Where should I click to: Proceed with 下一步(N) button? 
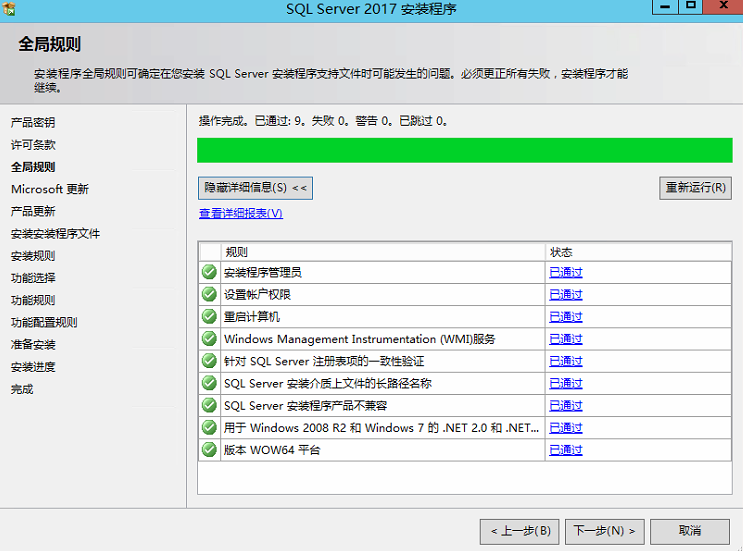pyautogui.click(x=605, y=532)
